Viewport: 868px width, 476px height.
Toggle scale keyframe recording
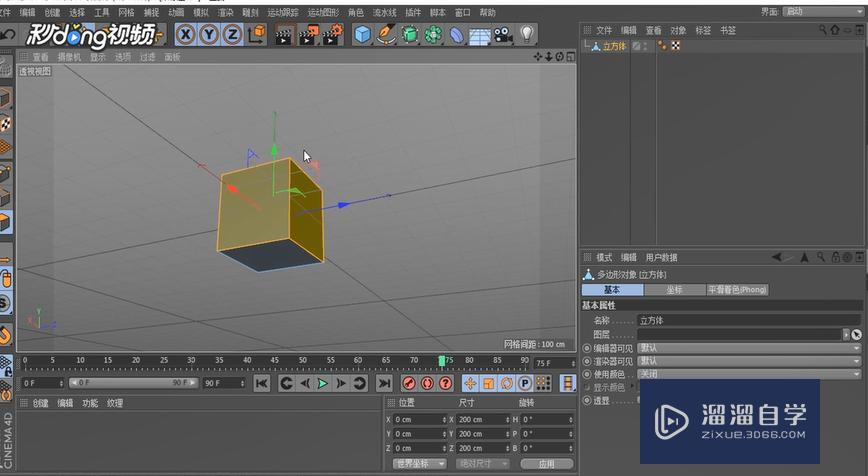[x=488, y=383]
